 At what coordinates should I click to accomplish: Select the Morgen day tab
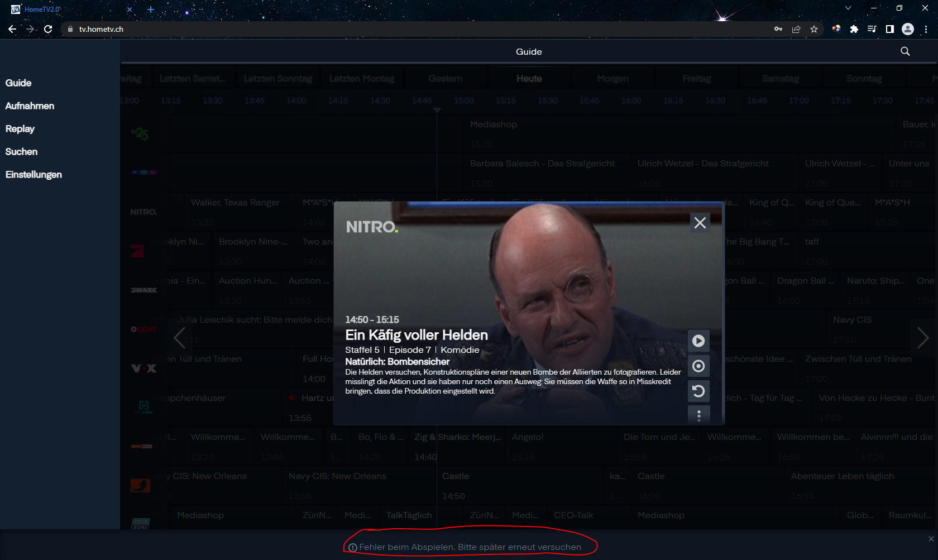[613, 79]
